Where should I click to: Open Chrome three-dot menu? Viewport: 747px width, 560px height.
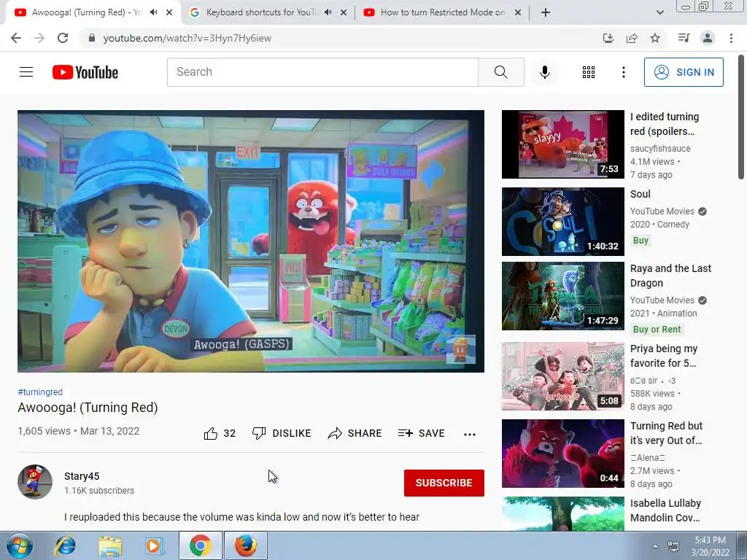731,38
